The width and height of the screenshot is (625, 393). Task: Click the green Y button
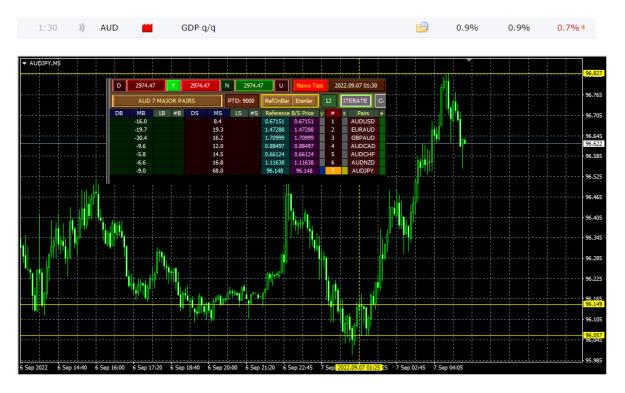[173, 86]
